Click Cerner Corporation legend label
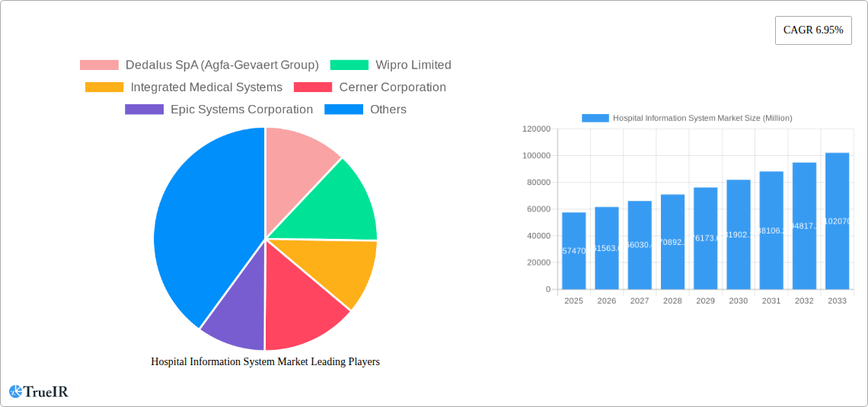868x407 pixels. tap(392, 87)
